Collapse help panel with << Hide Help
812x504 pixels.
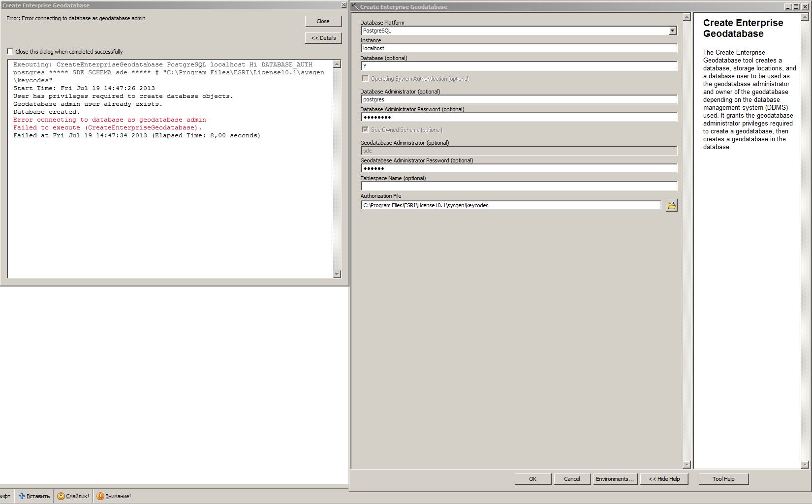[664, 479]
